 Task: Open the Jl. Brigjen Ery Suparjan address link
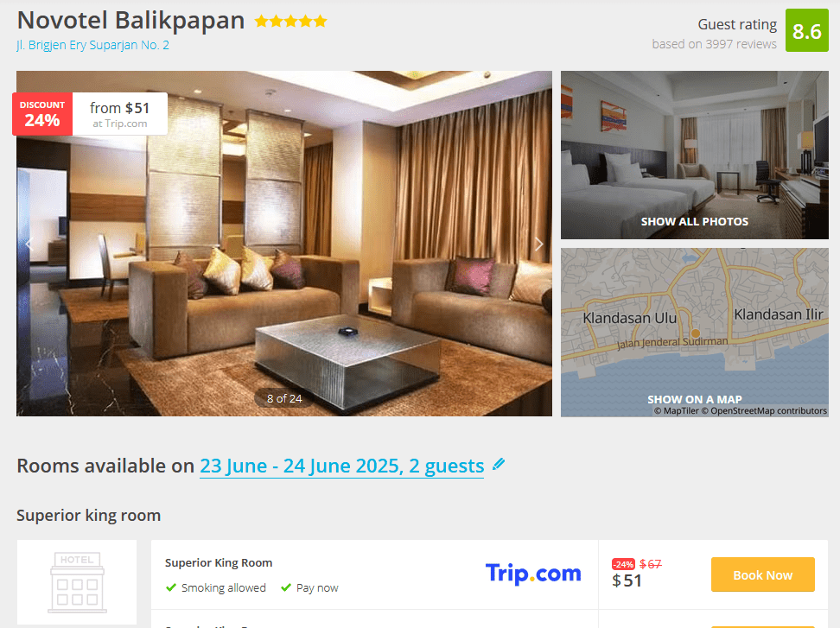(x=92, y=45)
